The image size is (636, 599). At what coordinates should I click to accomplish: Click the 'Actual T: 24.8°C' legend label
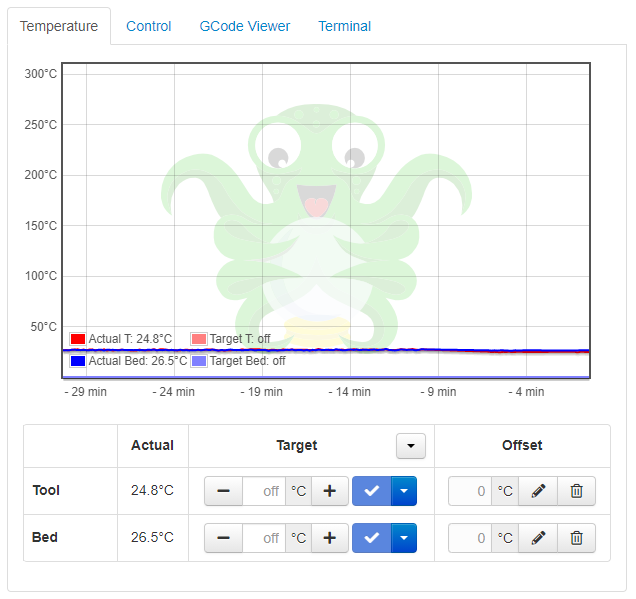(x=130, y=339)
